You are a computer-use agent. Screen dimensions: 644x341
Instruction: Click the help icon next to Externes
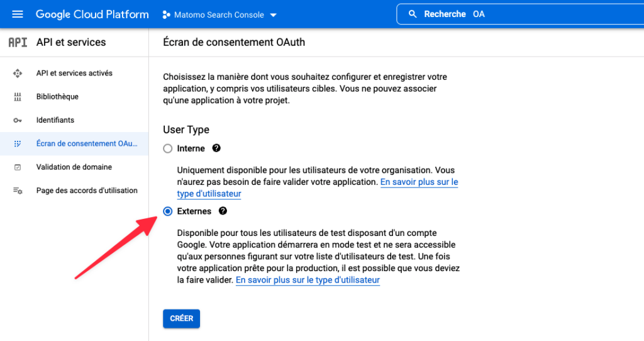[x=223, y=211]
